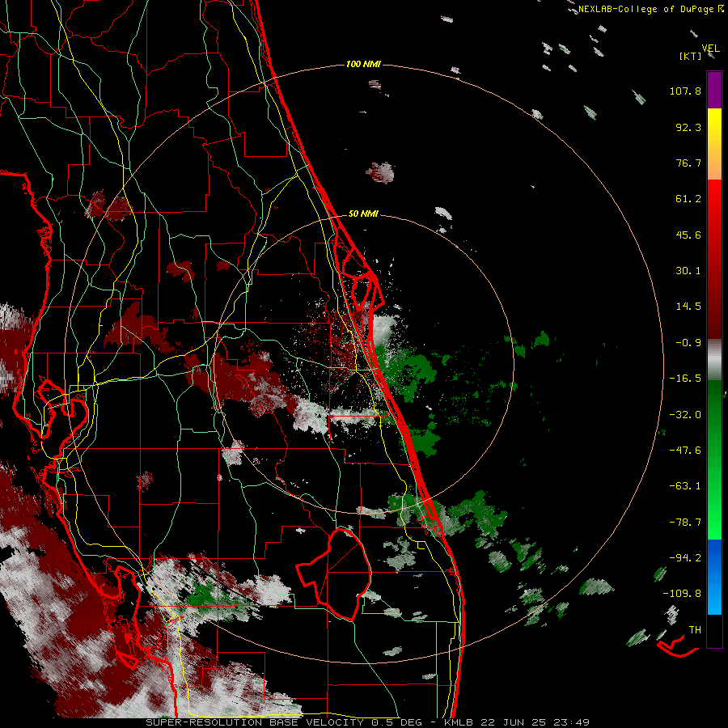Click the -94.2 velocity scale value

[x=685, y=558]
